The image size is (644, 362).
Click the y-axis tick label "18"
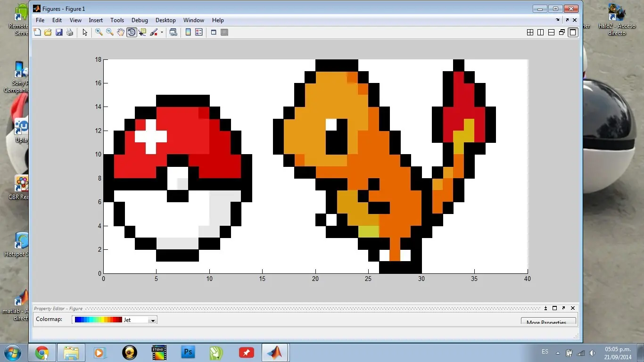click(x=98, y=59)
